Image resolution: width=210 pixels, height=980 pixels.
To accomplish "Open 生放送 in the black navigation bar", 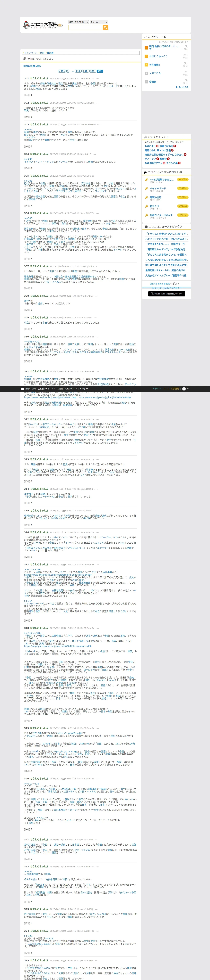I will click(40, 389).
